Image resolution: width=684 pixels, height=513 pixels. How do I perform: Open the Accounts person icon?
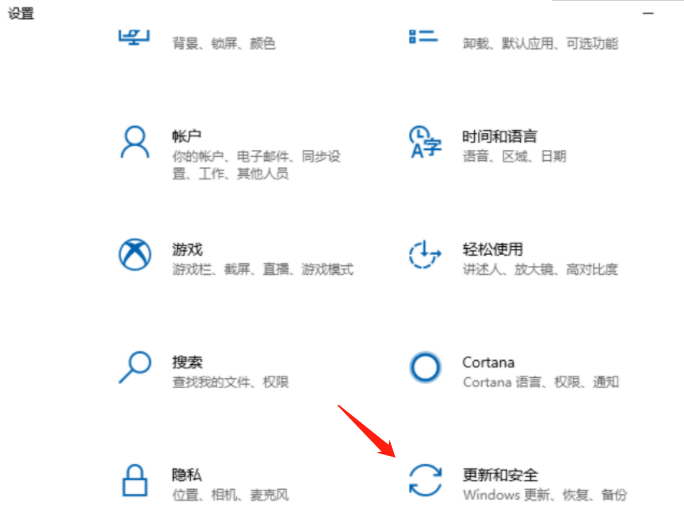[135, 142]
